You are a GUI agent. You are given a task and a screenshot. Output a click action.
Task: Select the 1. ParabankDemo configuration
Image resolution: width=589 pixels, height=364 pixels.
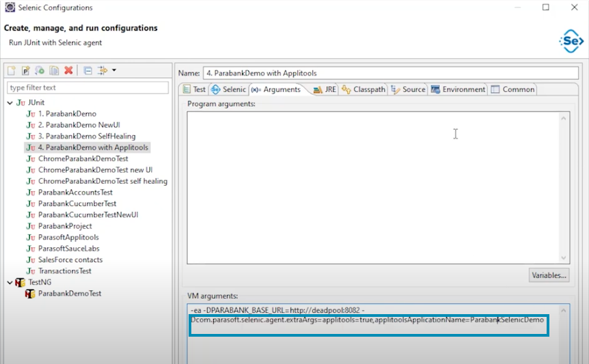pos(67,113)
